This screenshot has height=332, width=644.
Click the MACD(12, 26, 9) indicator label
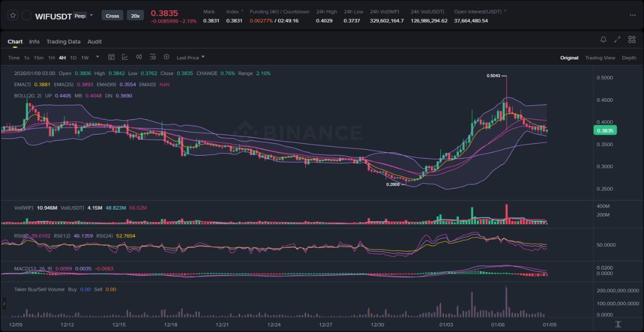tap(33, 269)
